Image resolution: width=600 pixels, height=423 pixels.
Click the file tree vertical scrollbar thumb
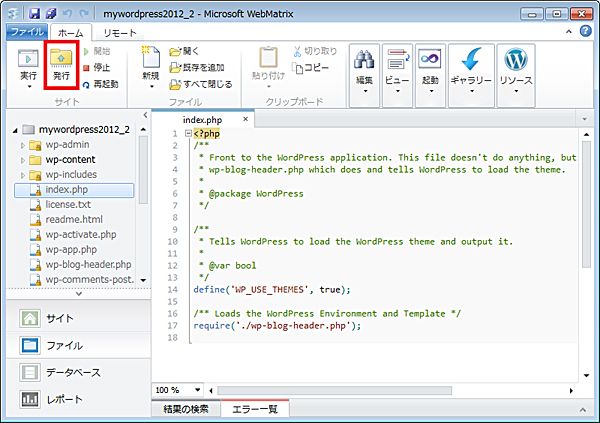point(143,170)
